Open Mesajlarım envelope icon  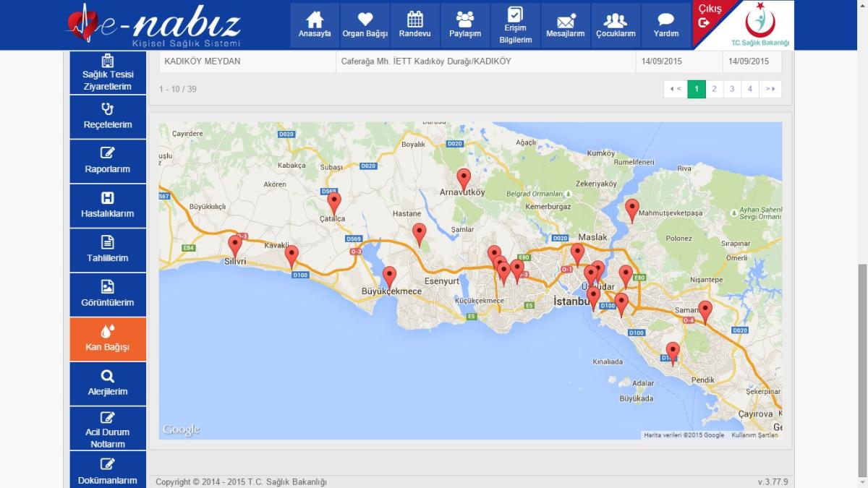(x=566, y=20)
